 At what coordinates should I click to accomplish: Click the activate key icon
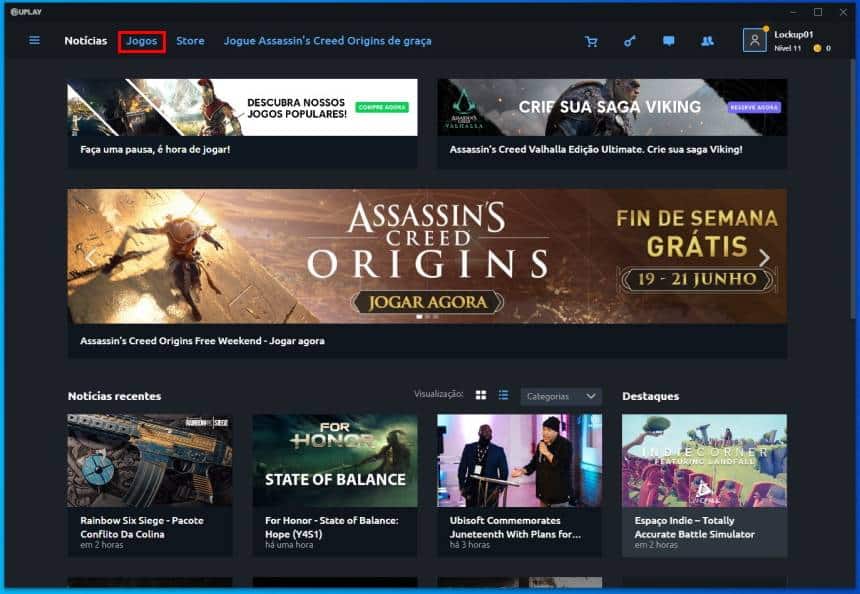click(630, 41)
